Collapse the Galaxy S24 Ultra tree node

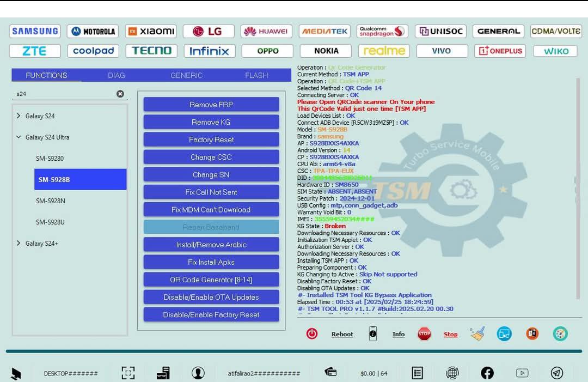click(19, 137)
